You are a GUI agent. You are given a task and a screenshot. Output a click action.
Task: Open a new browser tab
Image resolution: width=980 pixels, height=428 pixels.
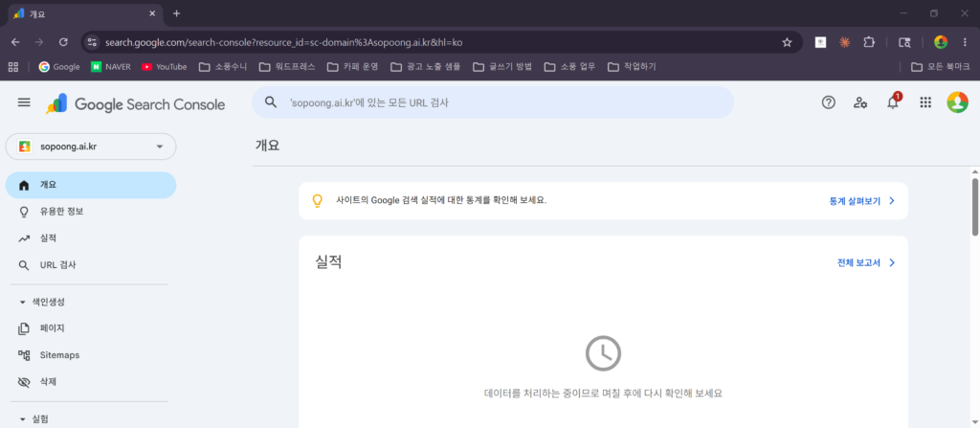176,13
